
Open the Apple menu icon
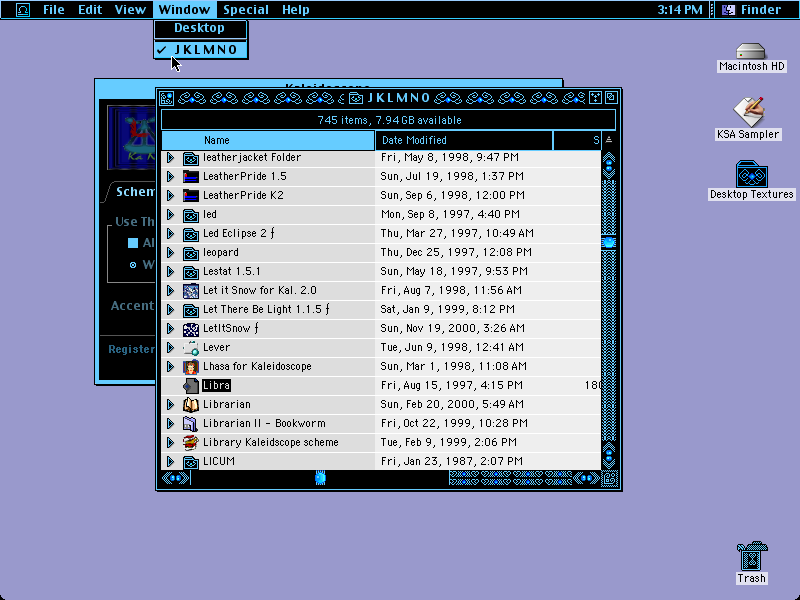tap(23, 10)
